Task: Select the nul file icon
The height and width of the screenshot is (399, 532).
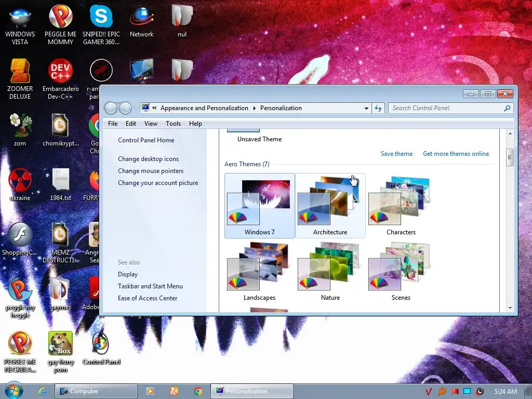Action: coord(182,20)
